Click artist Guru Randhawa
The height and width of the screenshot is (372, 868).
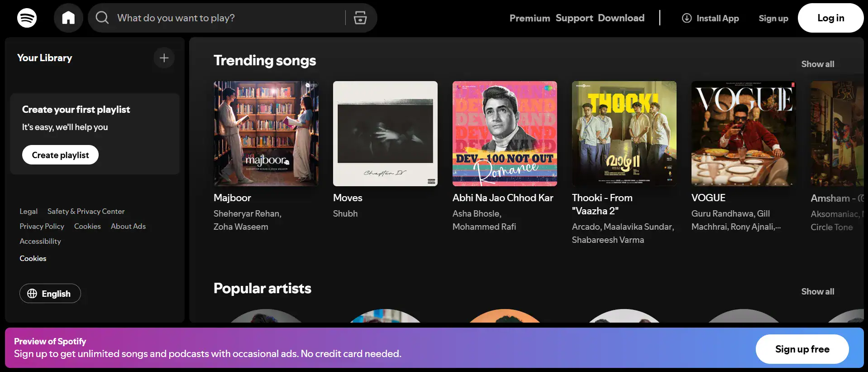(x=723, y=214)
